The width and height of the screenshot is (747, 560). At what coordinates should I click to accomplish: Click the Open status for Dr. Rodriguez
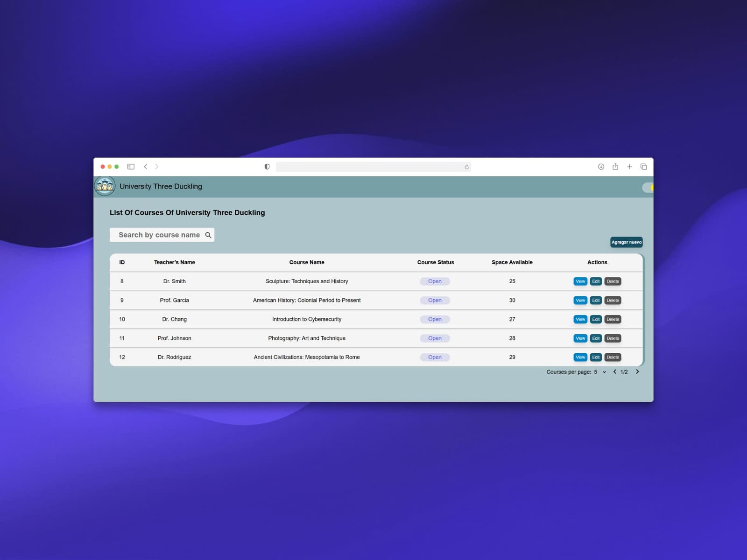click(x=435, y=357)
